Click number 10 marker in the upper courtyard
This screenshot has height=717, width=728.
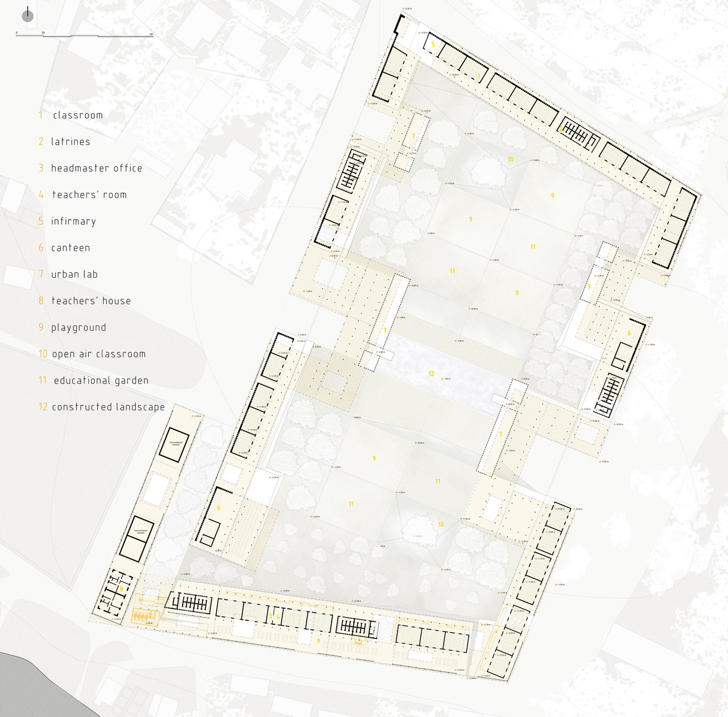click(511, 159)
